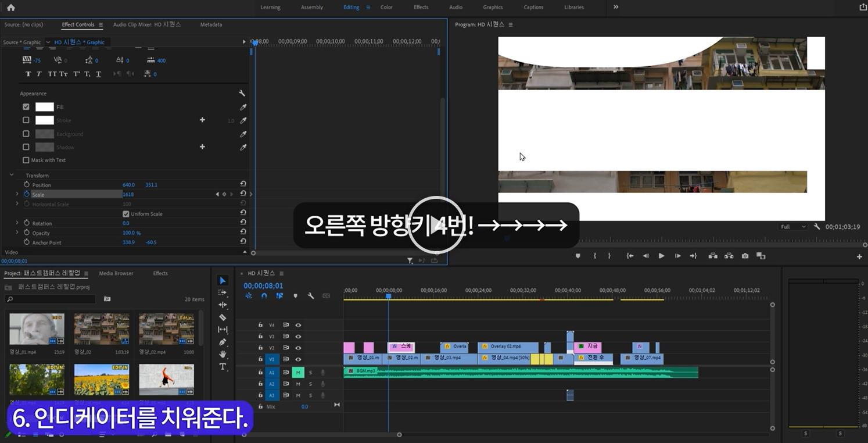The height and width of the screenshot is (443, 868).
Task: Toggle Snap in timeline
Action: [264, 296]
